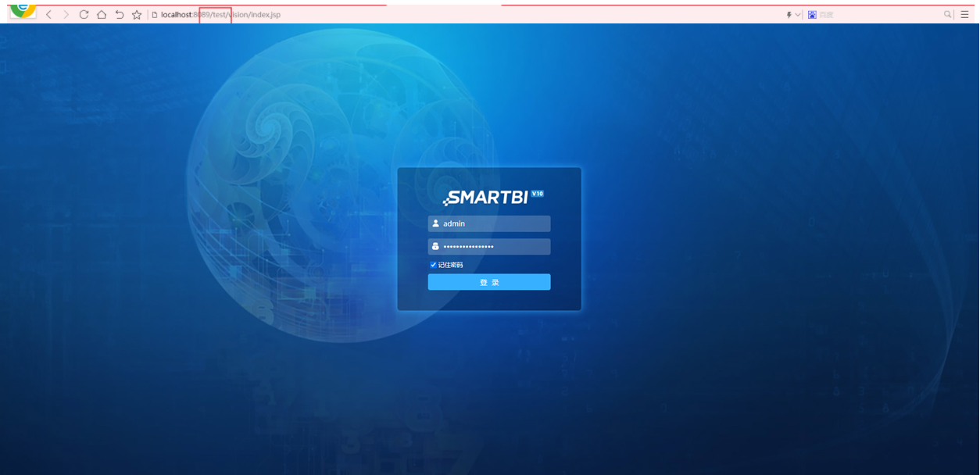The width and height of the screenshot is (980, 475).
Task: Toggle the 记住密码 checkbox
Action: tap(434, 265)
